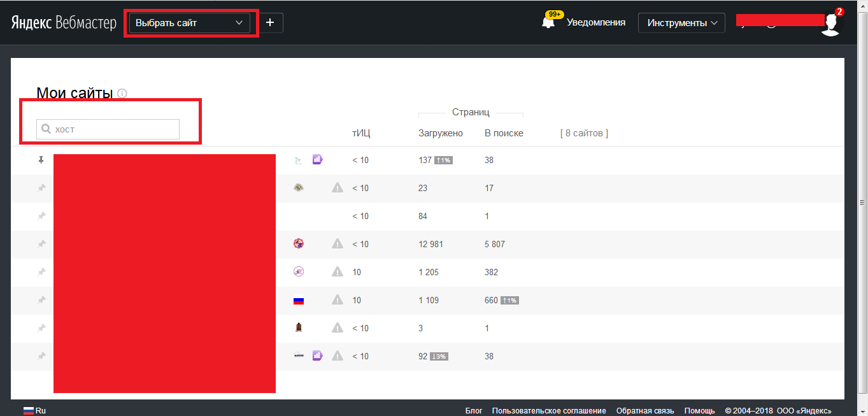The width and height of the screenshot is (868, 416).
Task: Open Пользовательское соглашение footer link
Action: pos(549,411)
